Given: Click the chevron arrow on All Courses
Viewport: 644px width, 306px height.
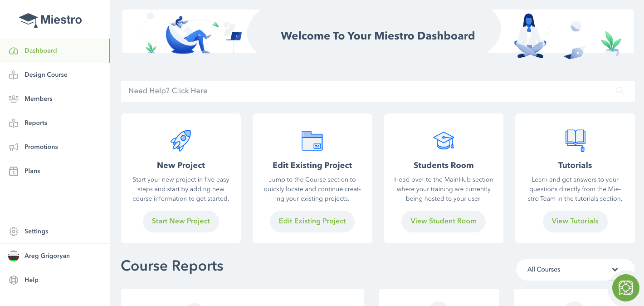Looking at the screenshot, I should [x=615, y=270].
